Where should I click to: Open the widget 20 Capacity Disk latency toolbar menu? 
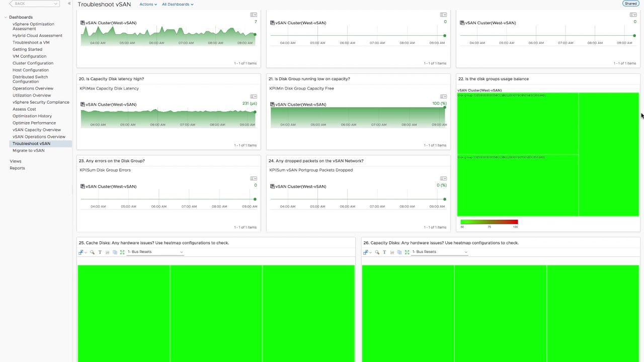coord(254,97)
